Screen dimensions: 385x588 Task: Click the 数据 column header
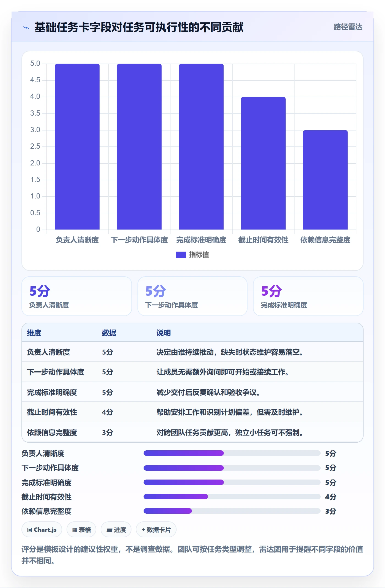pyautogui.click(x=109, y=333)
